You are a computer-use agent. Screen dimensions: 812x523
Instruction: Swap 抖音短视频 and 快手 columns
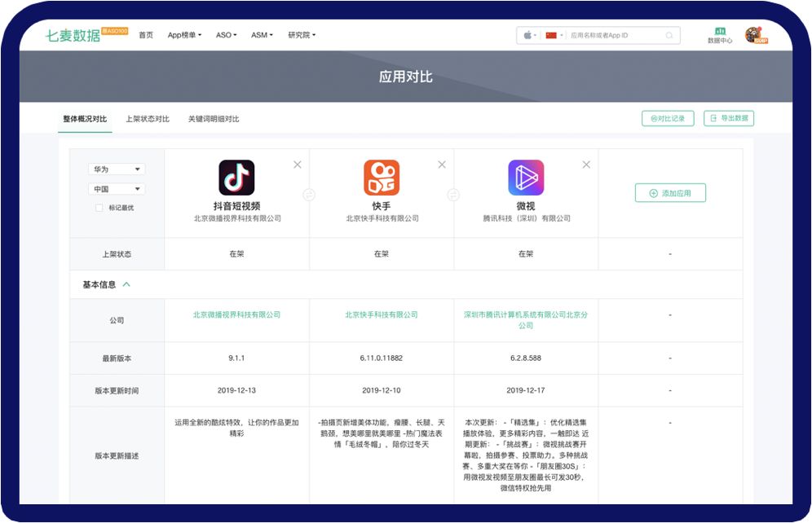[309, 195]
